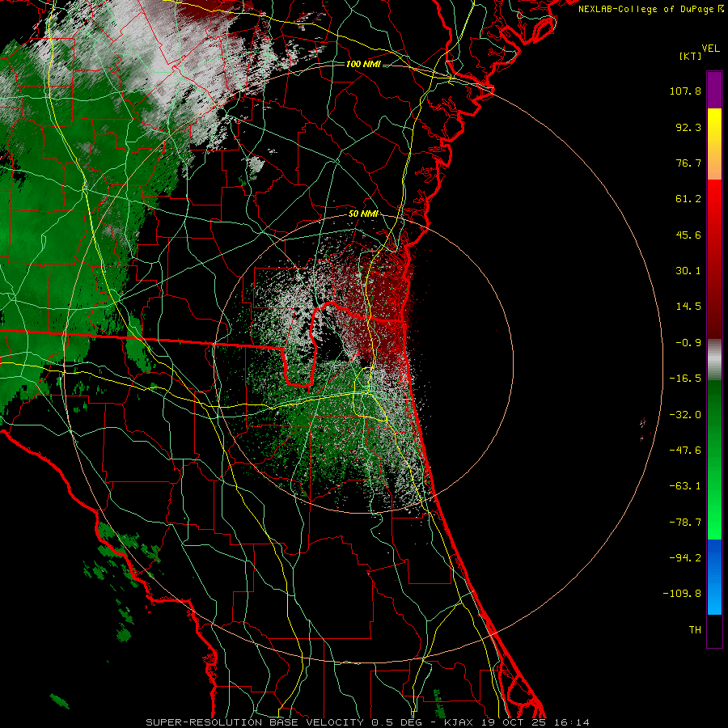Image resolution: width=728 pixels, height=728 pixels.
Task: Click the 76.7 value on velocity scale
Action: tap(688, 163)
